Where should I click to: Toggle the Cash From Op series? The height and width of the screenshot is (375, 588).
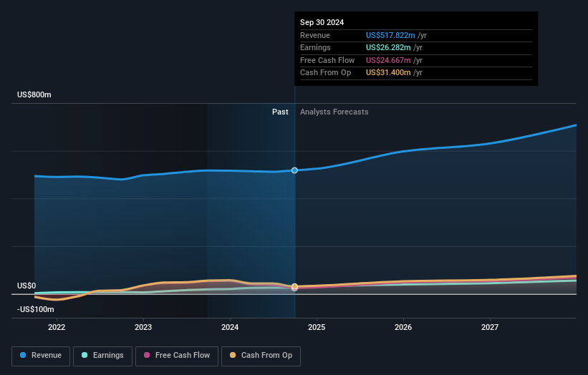[261, 356]
